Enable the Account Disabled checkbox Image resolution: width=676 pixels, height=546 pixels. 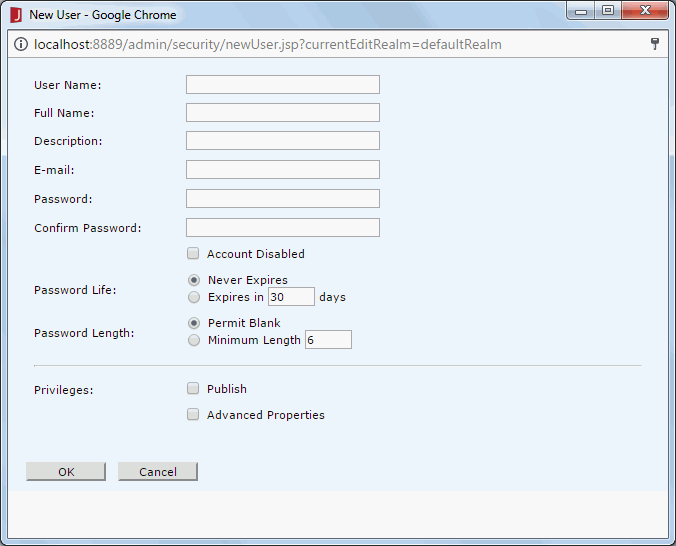click(193, 253)
